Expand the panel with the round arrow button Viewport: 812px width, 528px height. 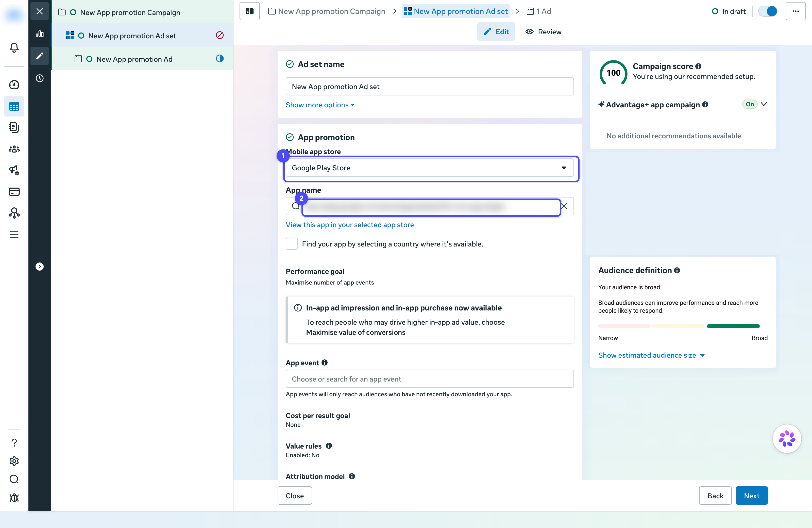pos(40,267)
